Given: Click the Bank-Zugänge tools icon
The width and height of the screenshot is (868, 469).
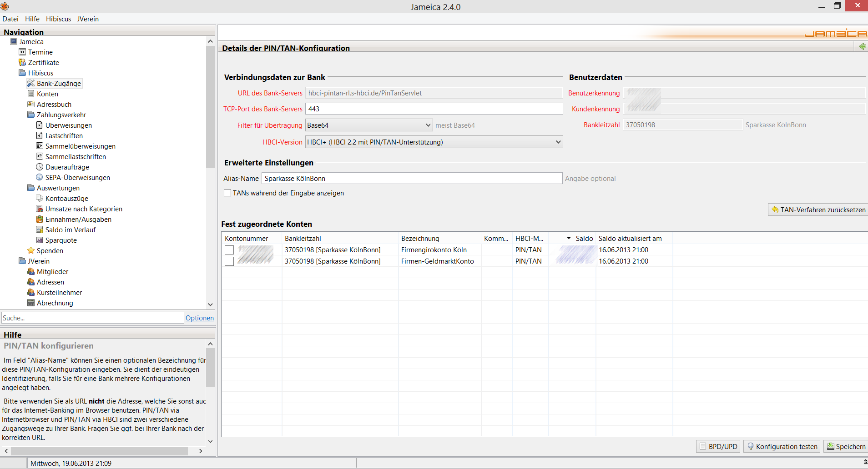Looking at the screenshot, I should tap(31, 83).
